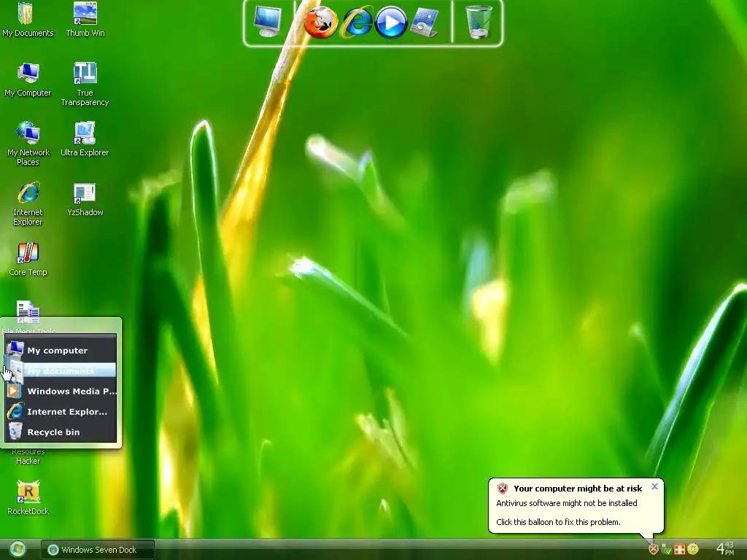The image size is (747, 560).
Task: Open the Recycle Bin in the top dock
Action: pos(478,22)
